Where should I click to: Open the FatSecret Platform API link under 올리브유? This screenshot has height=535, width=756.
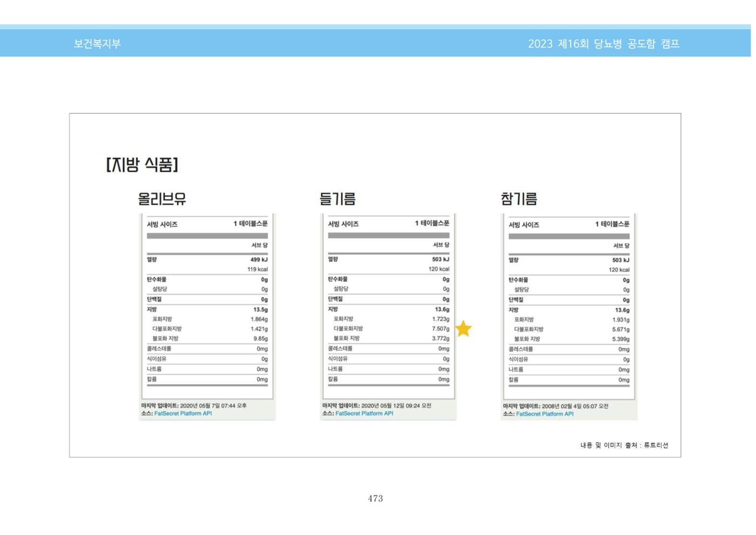(183, 413)
